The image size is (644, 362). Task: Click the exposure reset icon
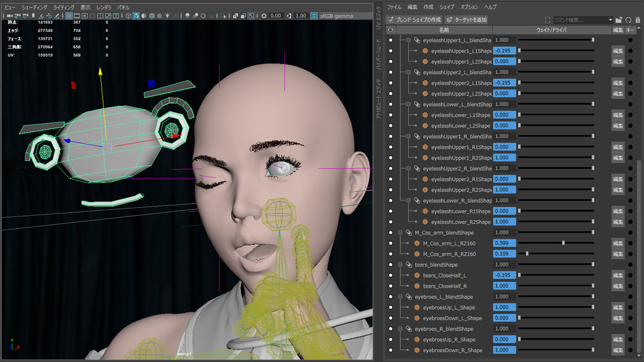(264, 16)
